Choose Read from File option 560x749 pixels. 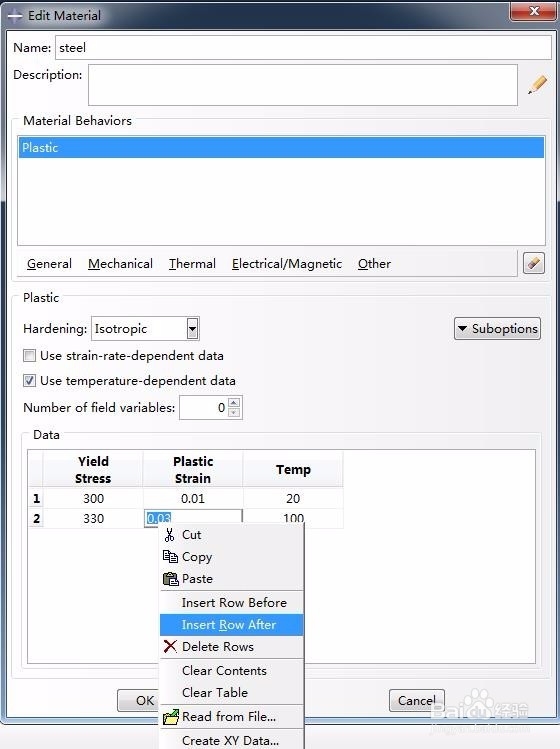point(232,717)
